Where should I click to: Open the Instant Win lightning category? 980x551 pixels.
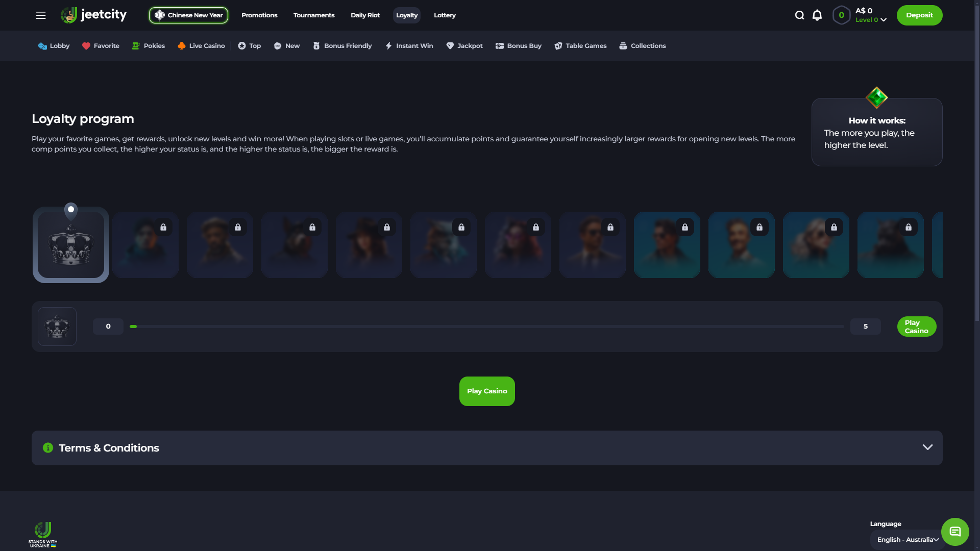tap(409, 46)
